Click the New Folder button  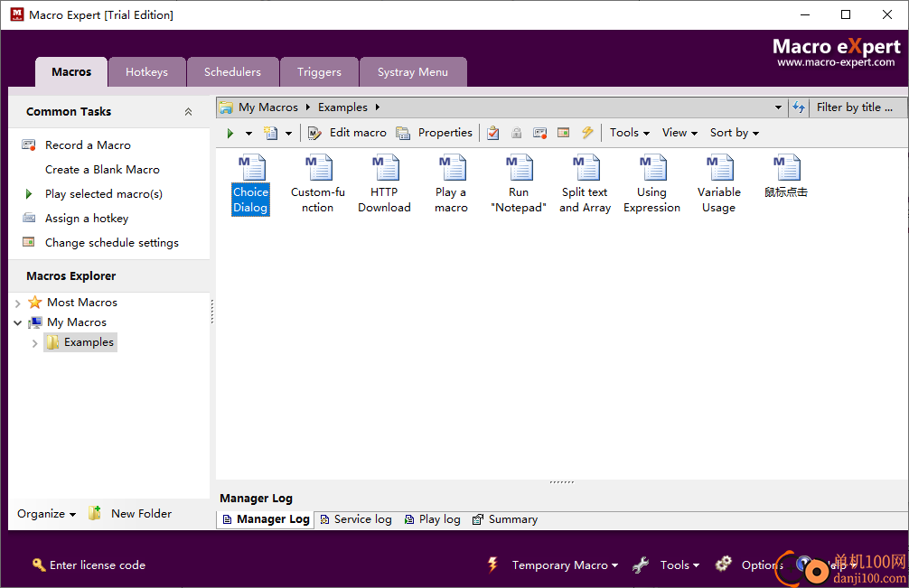point(130,513)
